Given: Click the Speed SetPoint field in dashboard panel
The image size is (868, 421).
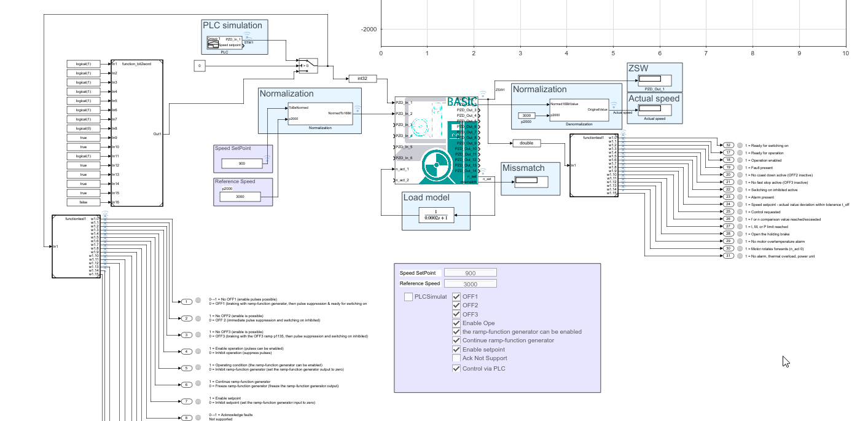Looking at the screenshot, I should (x=471, y=273).
